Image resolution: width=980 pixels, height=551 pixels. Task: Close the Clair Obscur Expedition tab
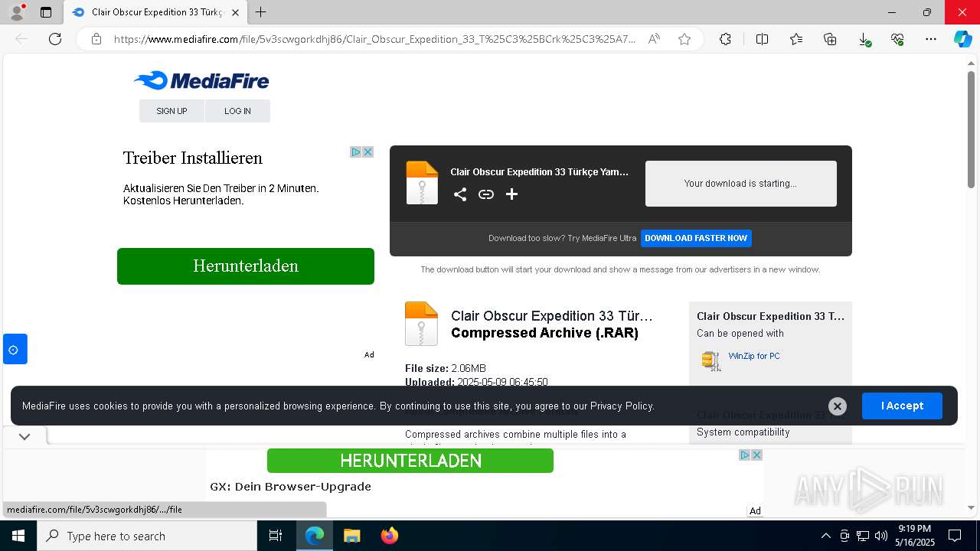pyautogui.click(x=235, y=12)
